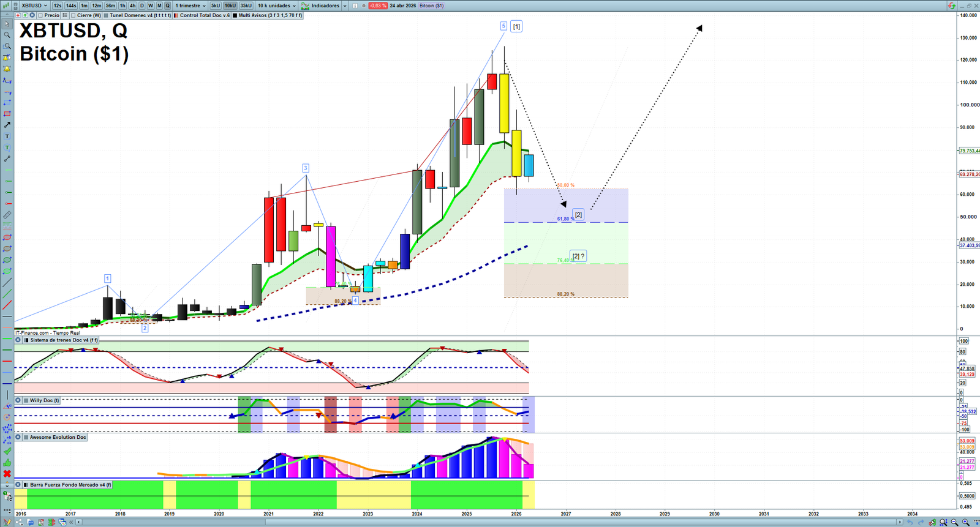Click the list icon next to Precio
The height and width of the screenshot is (527, 980).
coord(65,15)
